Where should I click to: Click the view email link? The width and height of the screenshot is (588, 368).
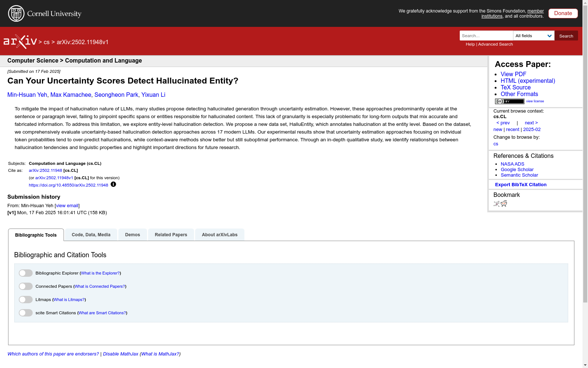tap(67, 206)
